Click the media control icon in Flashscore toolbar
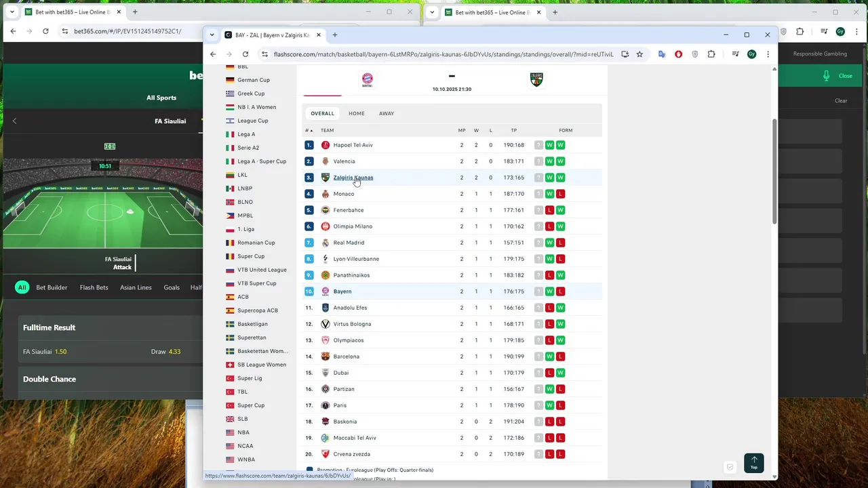 coord(735,54)
